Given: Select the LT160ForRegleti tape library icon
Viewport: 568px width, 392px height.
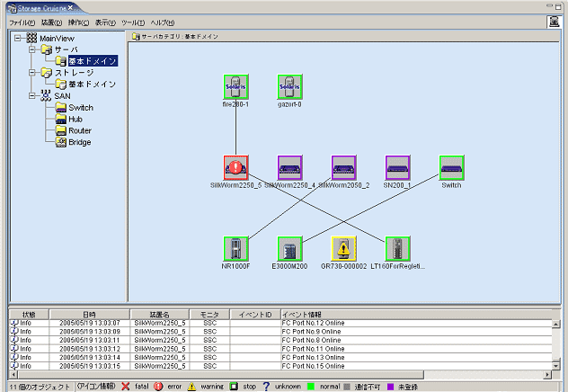Looking at the screenshot, I should pyautogui.click(x=397, y=248).
